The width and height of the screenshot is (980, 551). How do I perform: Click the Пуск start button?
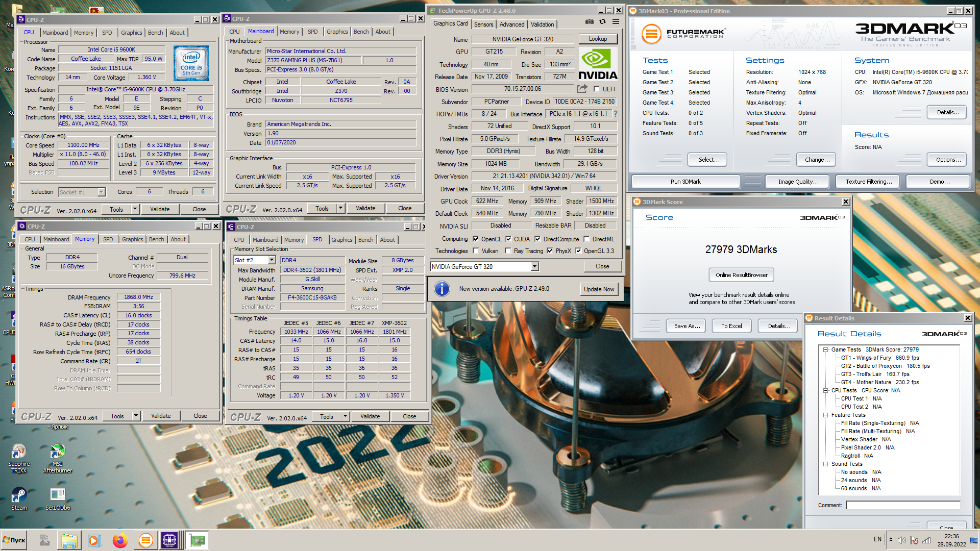coord(14,540)
